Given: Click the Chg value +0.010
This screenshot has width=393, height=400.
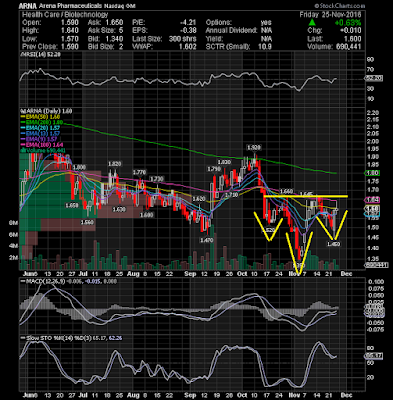Looking at the screenshot, I should (x=351, y=31).
